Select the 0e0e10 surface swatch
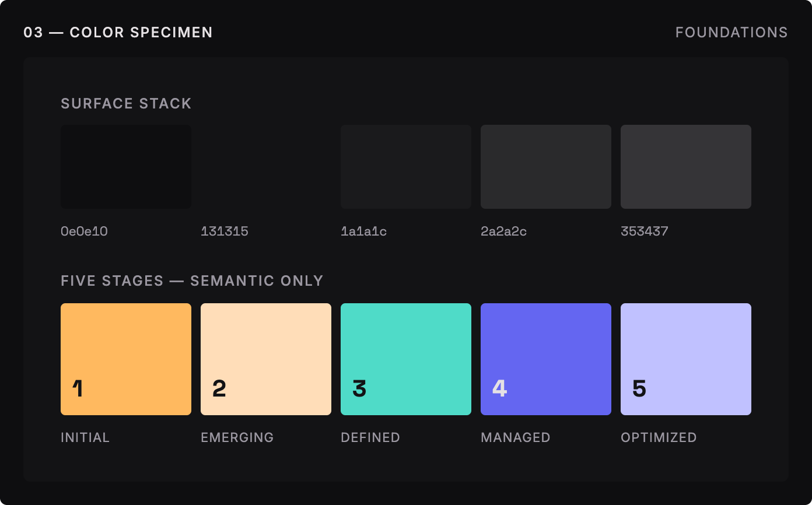The image size is (812, 505). (126, 167)
